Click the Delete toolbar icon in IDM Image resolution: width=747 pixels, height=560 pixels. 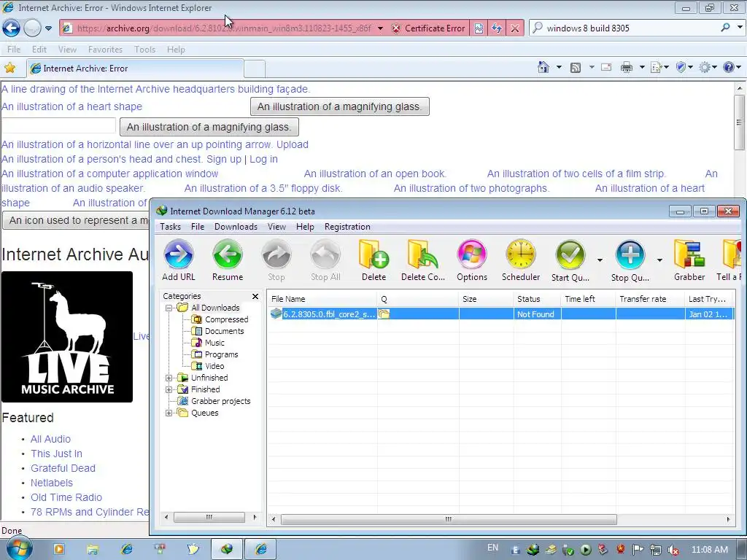click(x=373, y=260)
